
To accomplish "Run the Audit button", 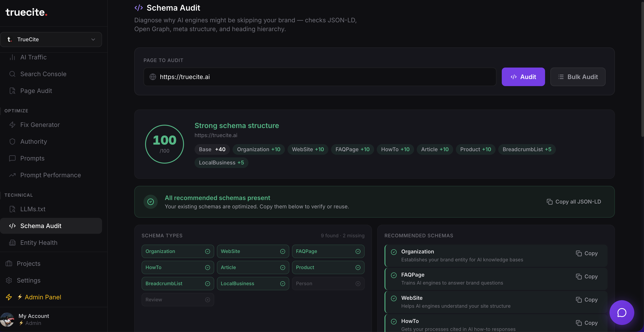I will coord(523,77).
